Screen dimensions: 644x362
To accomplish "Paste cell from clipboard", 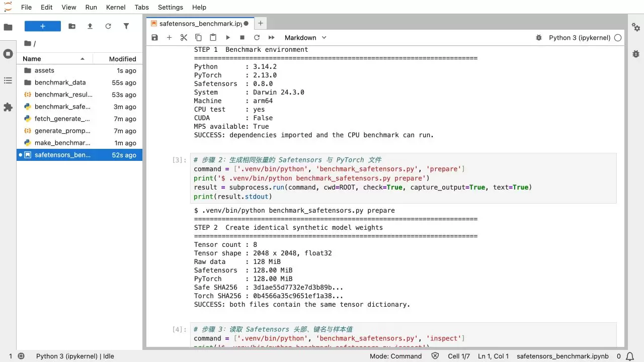I will pos(213,38).
